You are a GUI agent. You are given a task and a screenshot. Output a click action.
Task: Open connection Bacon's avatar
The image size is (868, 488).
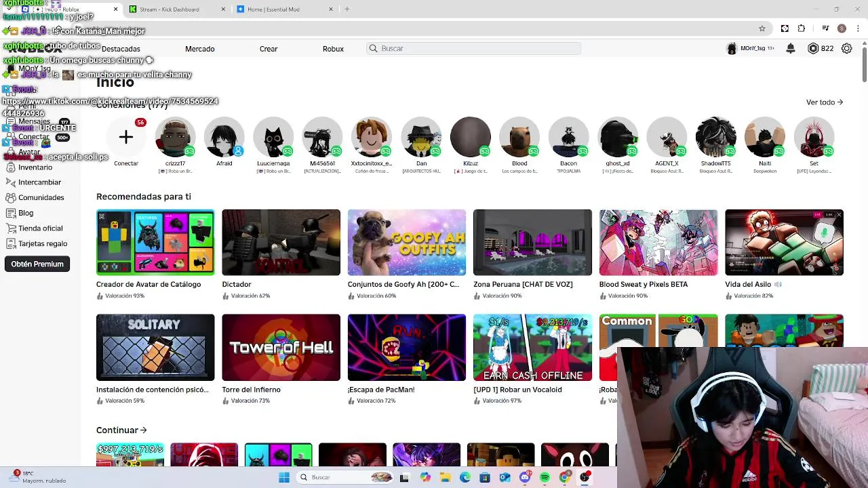click(568, 138)
